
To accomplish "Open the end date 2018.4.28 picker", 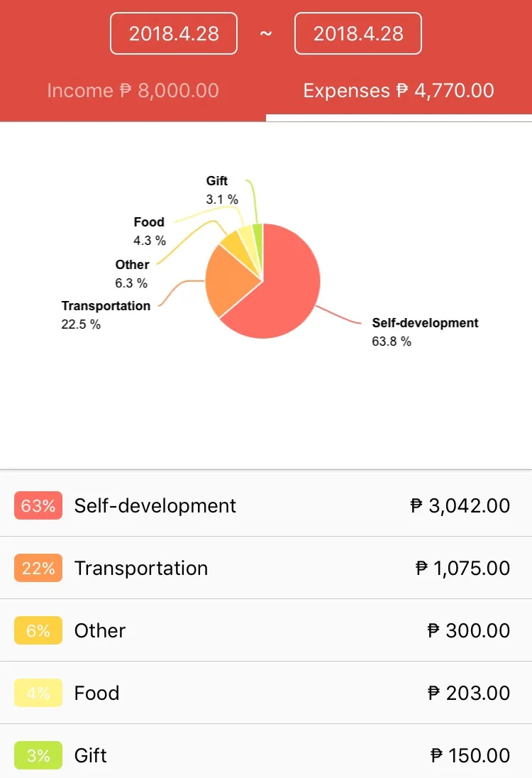I will 358,33.
